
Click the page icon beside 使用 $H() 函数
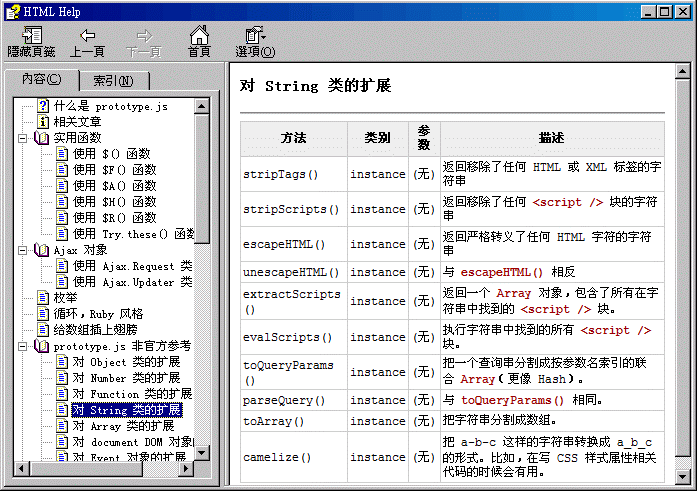[x=62, y=202]
